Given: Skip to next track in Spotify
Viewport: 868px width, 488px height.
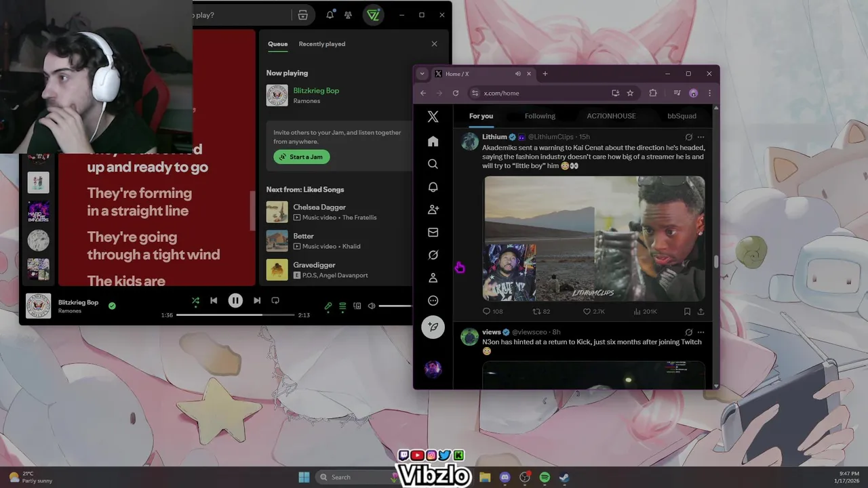Looking at the screenshot, I should 257,300.
